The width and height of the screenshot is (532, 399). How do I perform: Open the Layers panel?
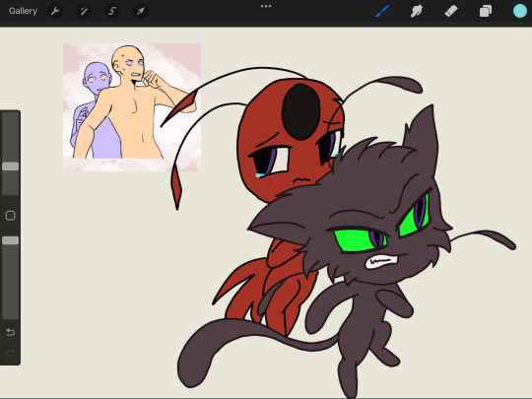pyautogui.click(x=486, y=11)
